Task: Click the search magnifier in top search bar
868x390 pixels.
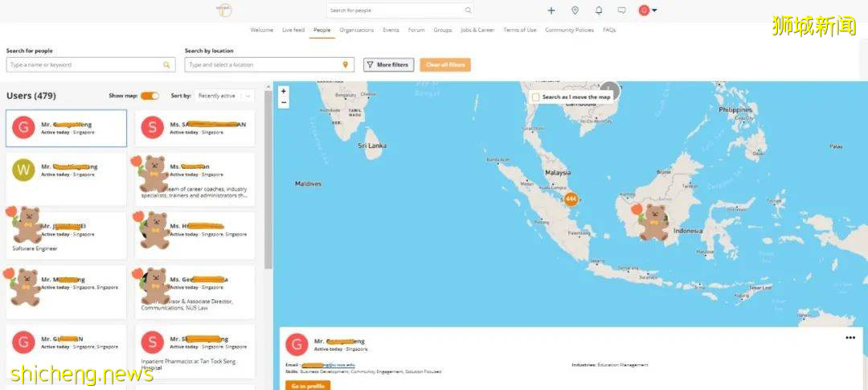Action: pyautogui.click(x=468, y=10)
